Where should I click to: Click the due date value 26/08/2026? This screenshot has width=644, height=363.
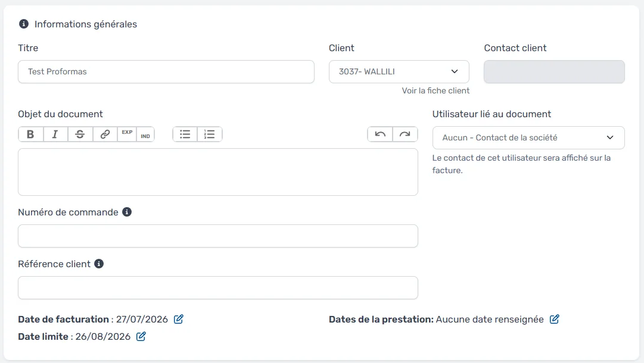[102, 336]
